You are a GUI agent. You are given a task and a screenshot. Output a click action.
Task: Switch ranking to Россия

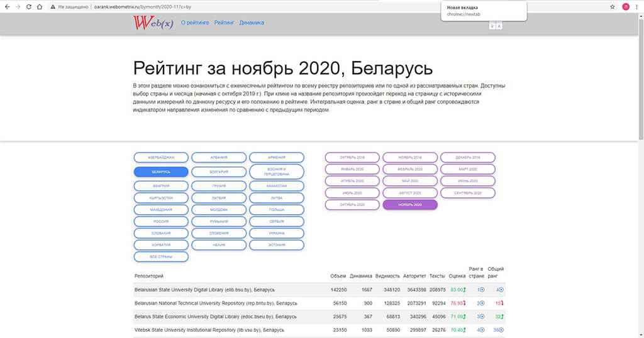tap(161, 222)
